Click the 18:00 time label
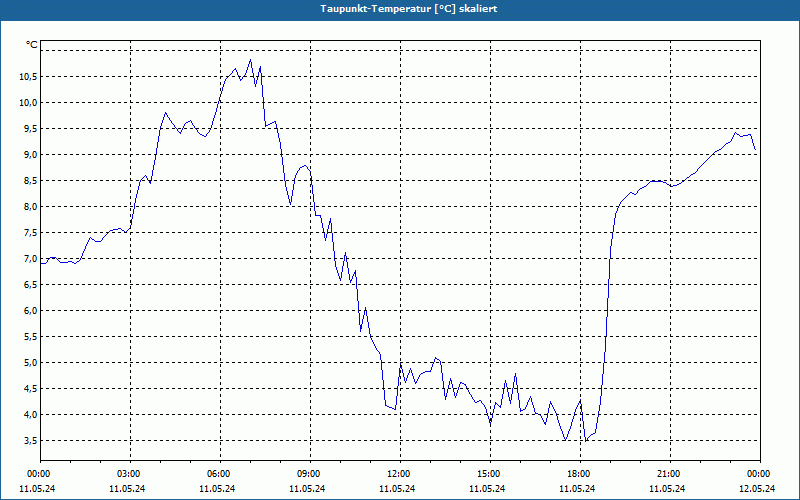The height and width of the screenshot is (500, 800). pyautogui.click(x=580, y=474)
